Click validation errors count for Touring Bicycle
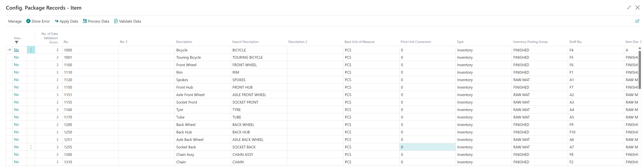This screenshot has height=166, width=644. pyautogui.click(x=57, y=57)
